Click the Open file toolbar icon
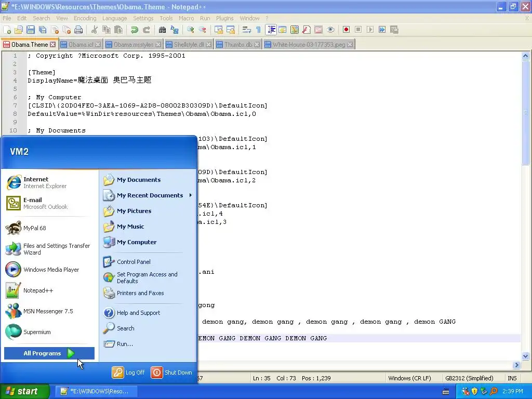This screenshot has height=399, width=532. point(19,30)
